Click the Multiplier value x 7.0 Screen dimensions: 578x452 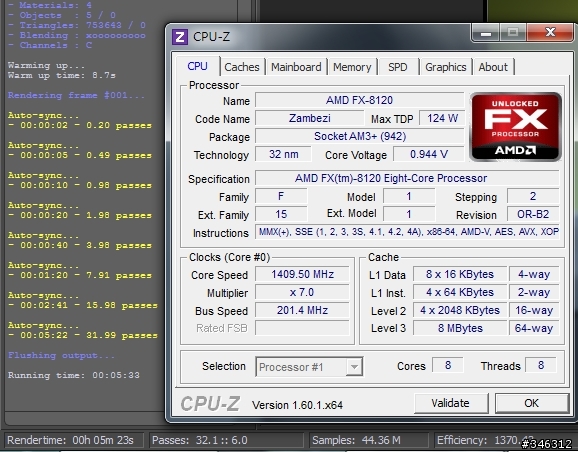(302, 292)
